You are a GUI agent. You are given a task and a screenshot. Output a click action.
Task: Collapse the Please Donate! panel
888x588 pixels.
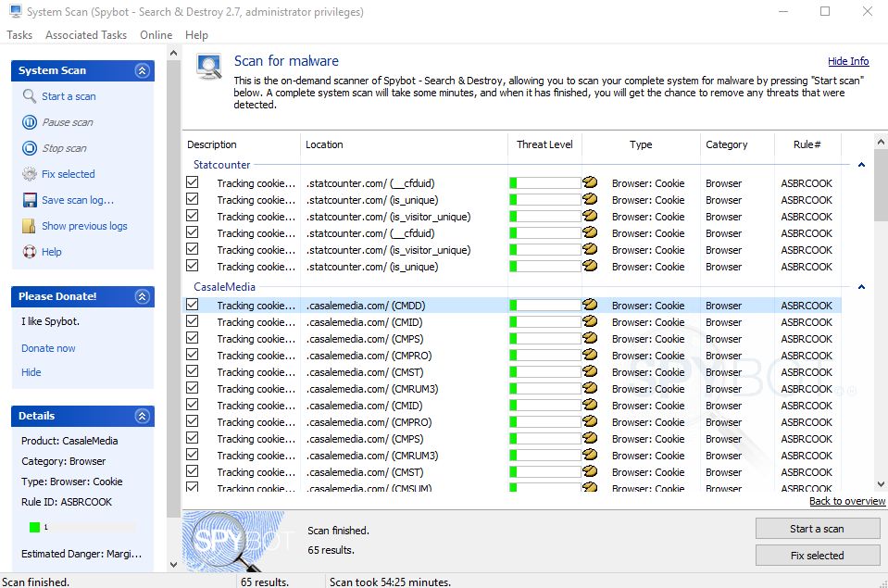tap(143, 296)
